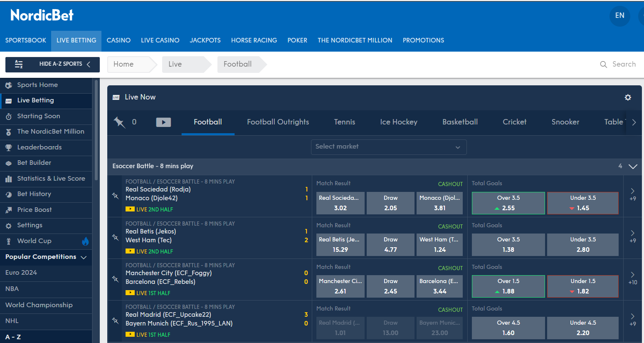Image resolution: width=644 pixels, height=343 pixels.
Task: Click the Bet Builder icon
Action: click(8, 163)
